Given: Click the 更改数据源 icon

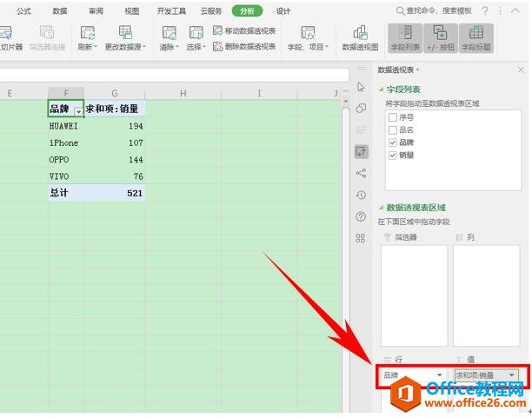Looking at the screenshot, I should click(125, 32).
